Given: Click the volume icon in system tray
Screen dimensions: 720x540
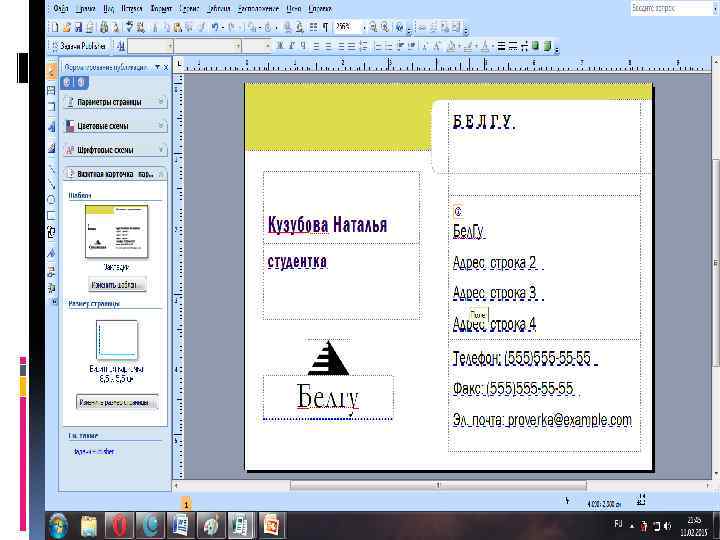Looking at the screenshot, I should tap(667, 525).
